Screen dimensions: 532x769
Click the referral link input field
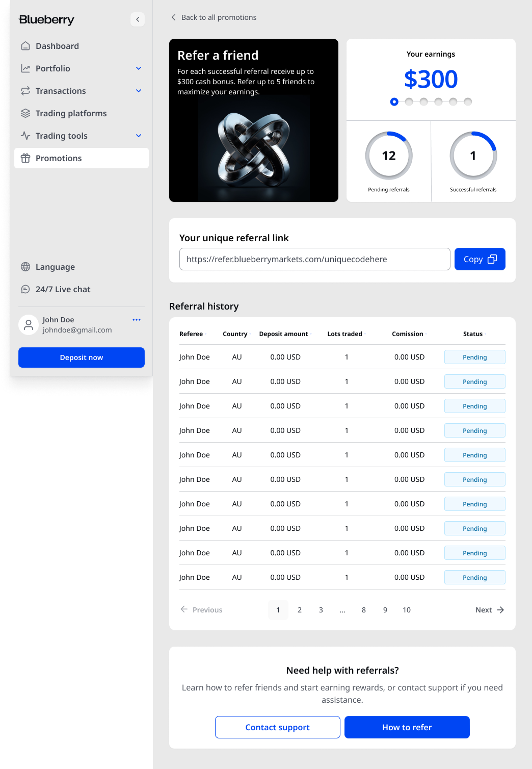[x=315, y=259]
